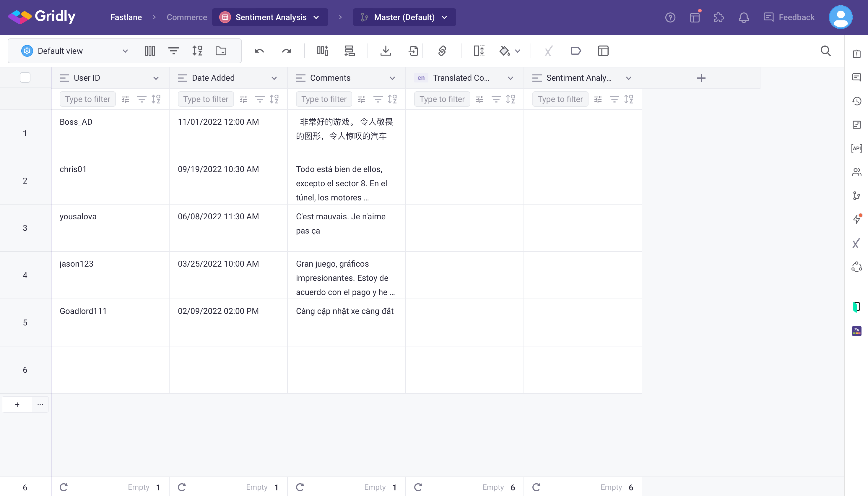The image size is (868, 496).
Task: Go to Fastlane in breadcrumb
Action: [126, 17]
